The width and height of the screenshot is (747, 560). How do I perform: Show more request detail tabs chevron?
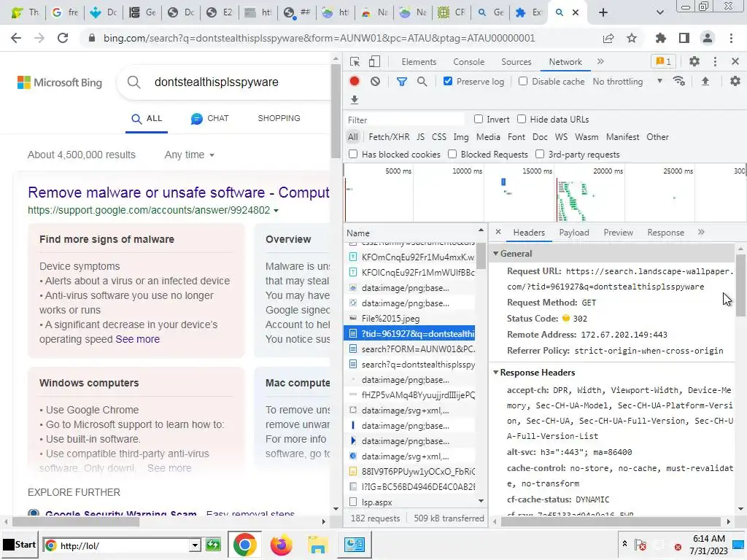click(701, 232)
